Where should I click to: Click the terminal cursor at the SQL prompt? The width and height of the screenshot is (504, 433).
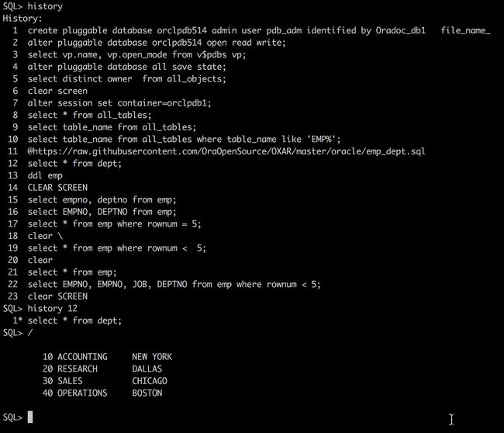pos(30,417)
